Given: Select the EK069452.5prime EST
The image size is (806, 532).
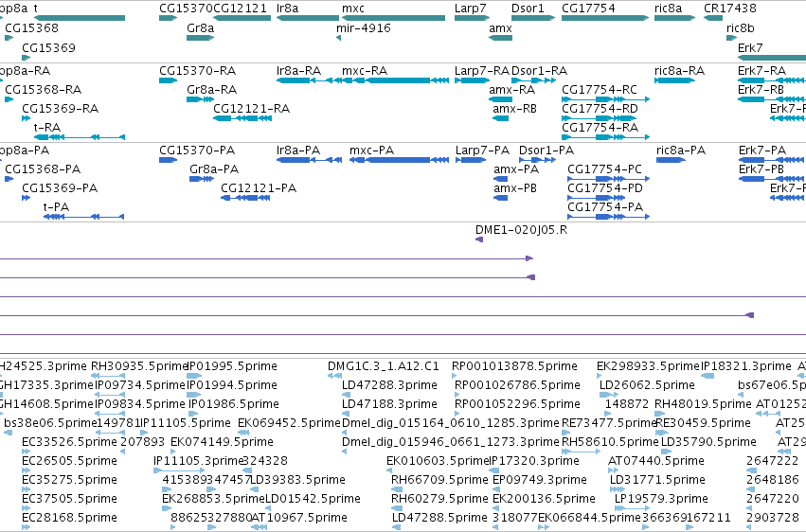Looking at the screenshot, I should pos(243,433).
